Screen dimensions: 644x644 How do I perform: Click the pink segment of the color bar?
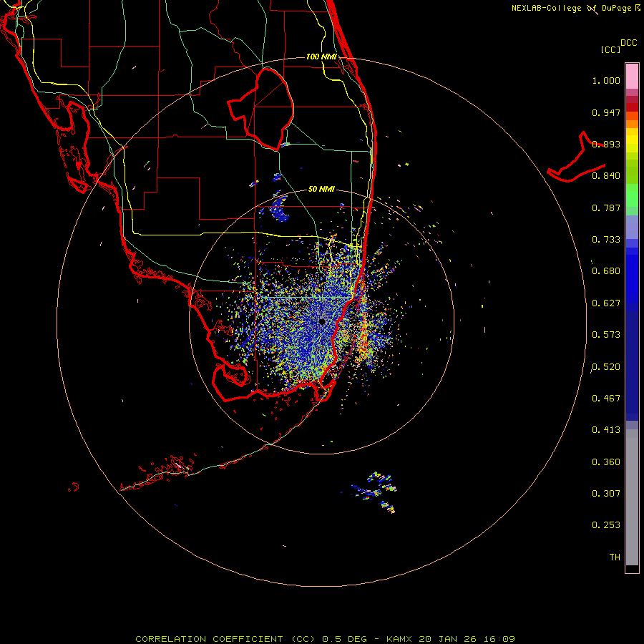632,76
